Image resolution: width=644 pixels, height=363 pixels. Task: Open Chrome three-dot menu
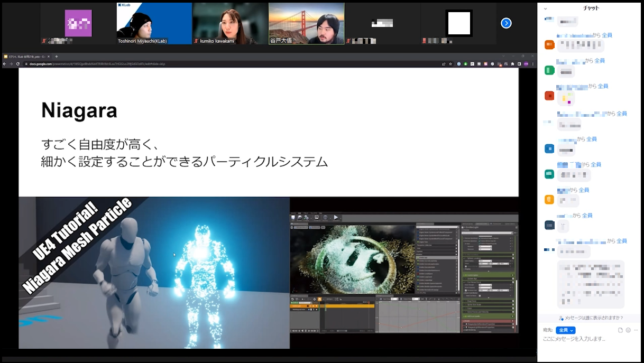(x=533, y=64)
